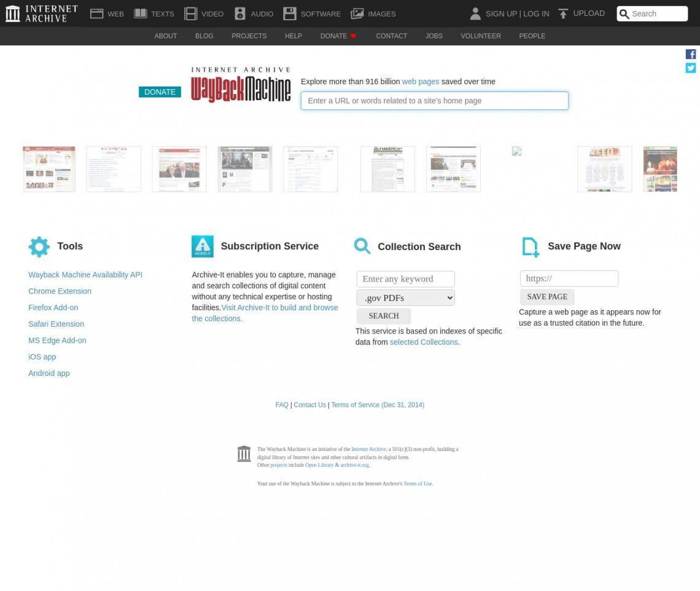Viewport: 700px width, 591px height.
Task: Open the Video filmstrip icon
Action: pos(190,14)
